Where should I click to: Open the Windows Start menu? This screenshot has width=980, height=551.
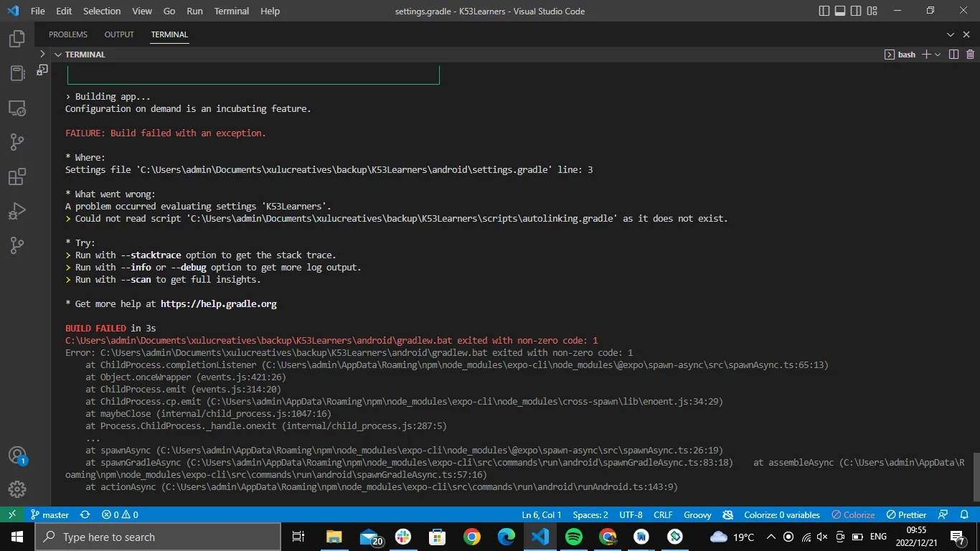pyautogui.click(x=17, y=537)
